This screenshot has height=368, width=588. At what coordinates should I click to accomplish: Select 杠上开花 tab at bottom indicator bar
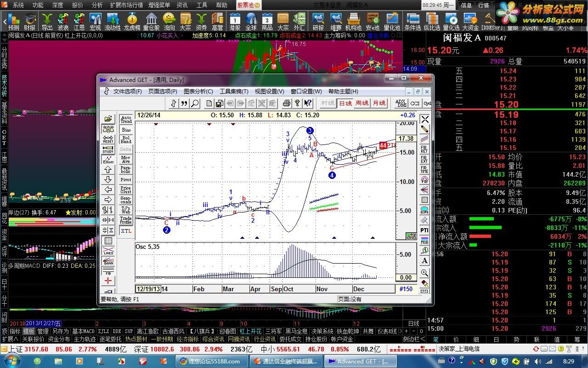point(250,331)
